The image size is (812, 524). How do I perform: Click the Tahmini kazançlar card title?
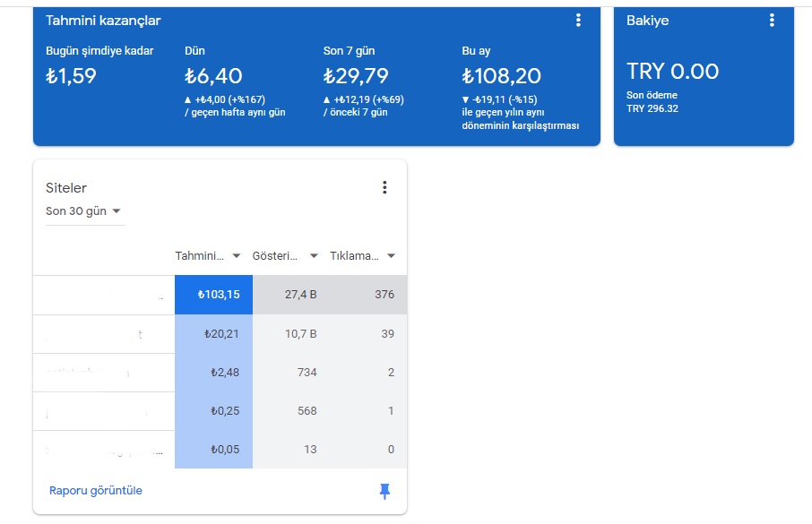pyautogui.click(x=103, y=21)
